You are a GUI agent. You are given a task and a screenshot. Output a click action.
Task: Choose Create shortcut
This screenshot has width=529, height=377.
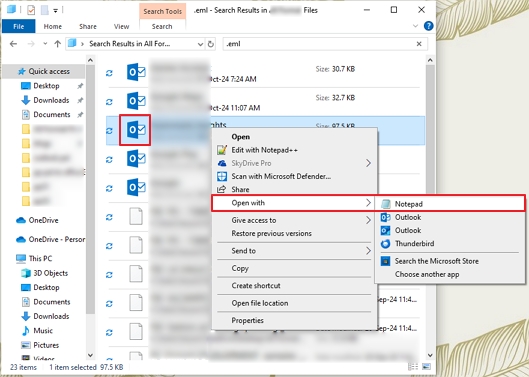point(256,286)
